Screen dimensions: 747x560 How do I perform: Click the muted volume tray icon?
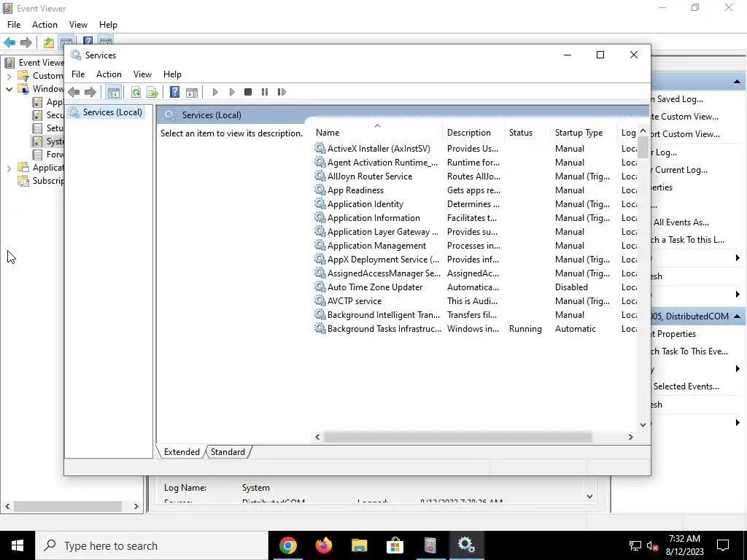pyautogui.click(x=653, y=545)
